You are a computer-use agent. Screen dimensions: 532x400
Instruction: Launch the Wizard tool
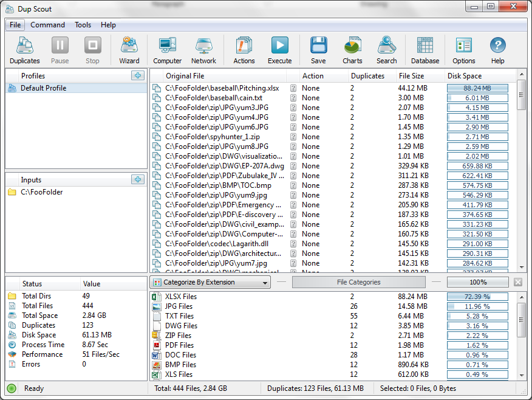point(129,50)
